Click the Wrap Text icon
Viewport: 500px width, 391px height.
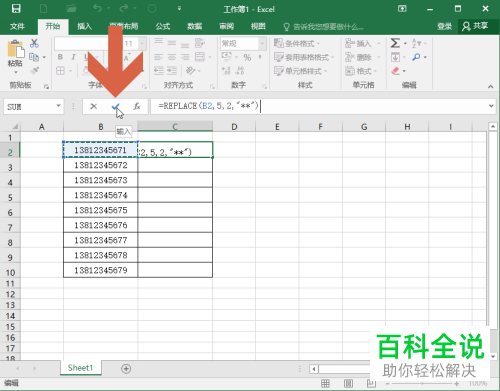(x=200, y=43)
